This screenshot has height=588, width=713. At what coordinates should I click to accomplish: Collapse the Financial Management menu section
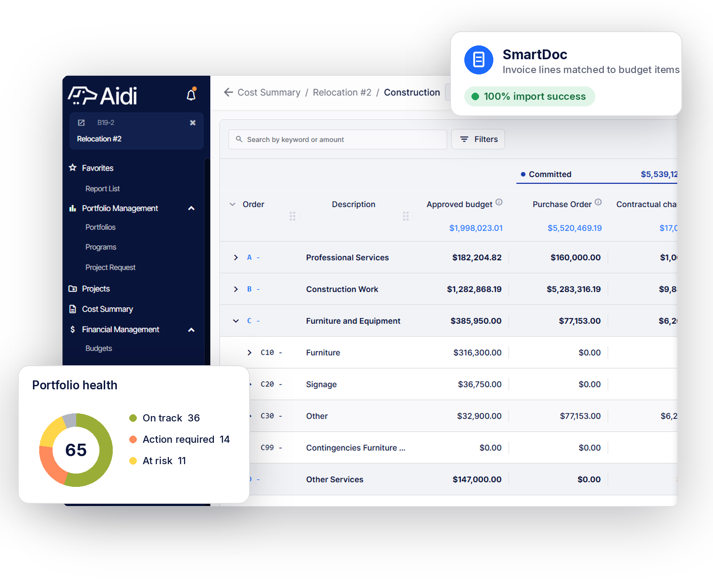tap(192, 330)
